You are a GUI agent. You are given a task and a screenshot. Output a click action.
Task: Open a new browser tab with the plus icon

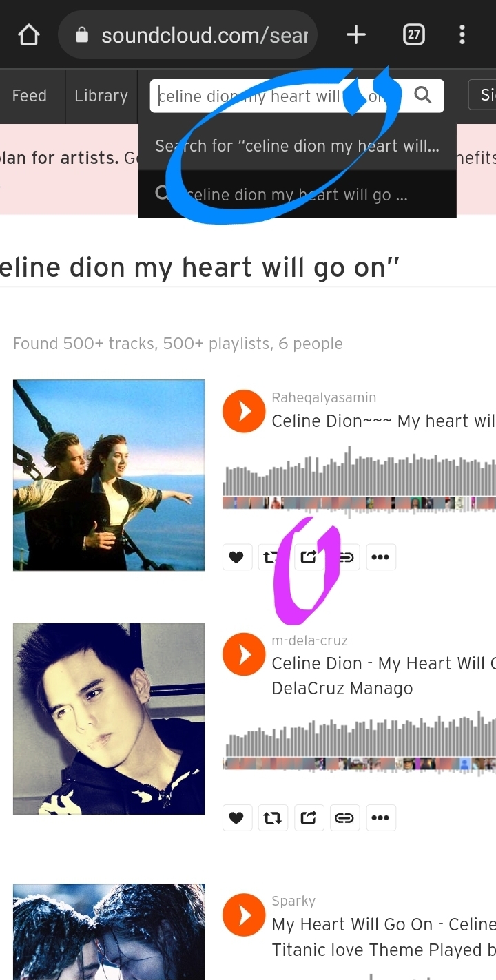[355, 34]
